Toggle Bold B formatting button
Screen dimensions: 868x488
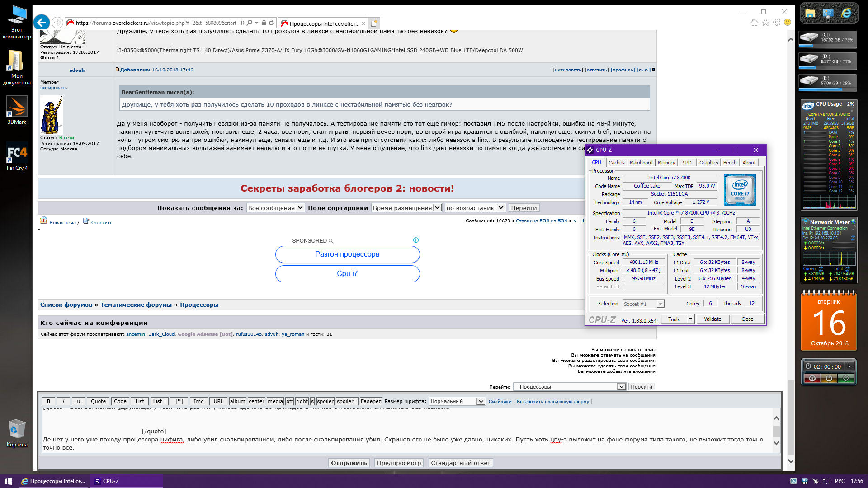(x=48, y=401)
